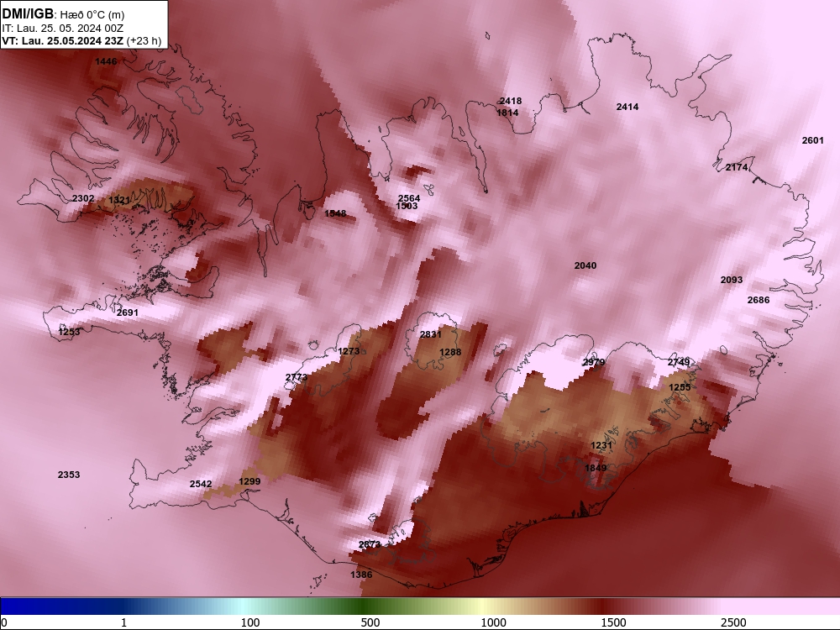
Task: Select the 2040 central highland value
Action: pos(585,265)
